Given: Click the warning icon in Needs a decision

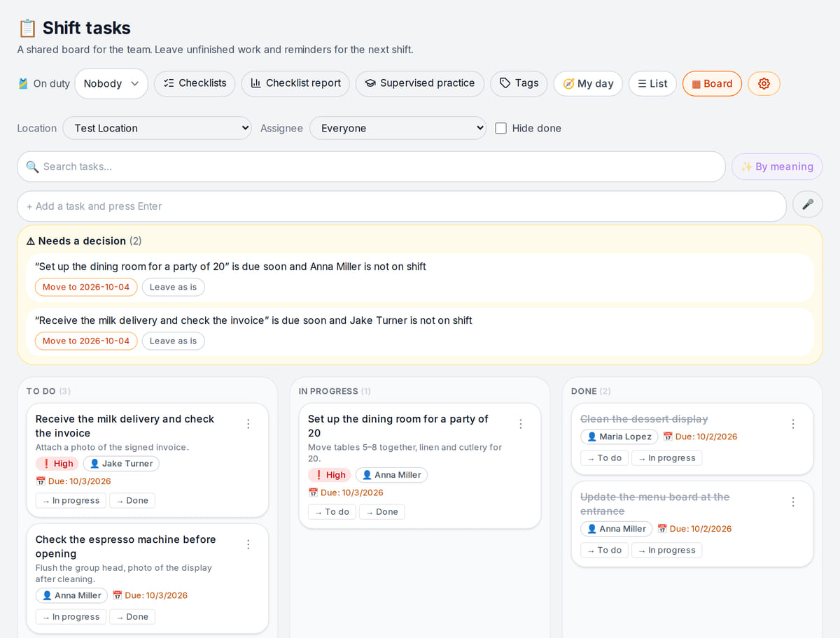Looking at the screenshot, I should click(x=30, y=241).
